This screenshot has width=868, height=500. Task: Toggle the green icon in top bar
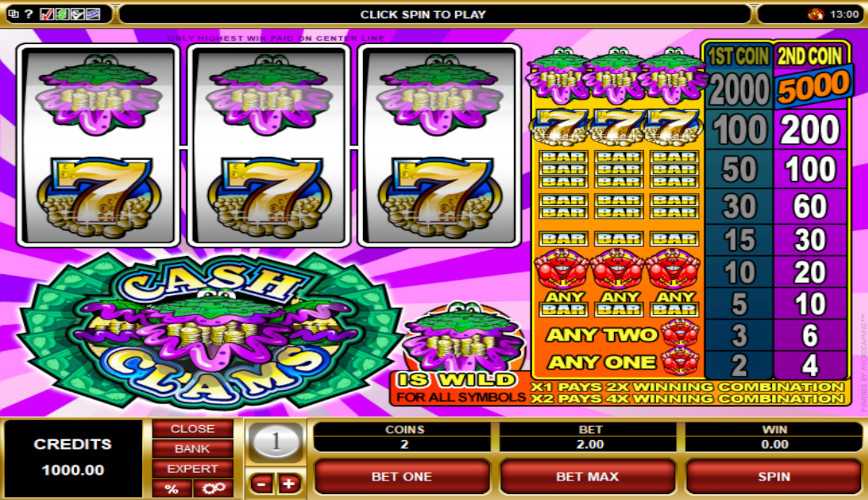(x=62, y=14)
